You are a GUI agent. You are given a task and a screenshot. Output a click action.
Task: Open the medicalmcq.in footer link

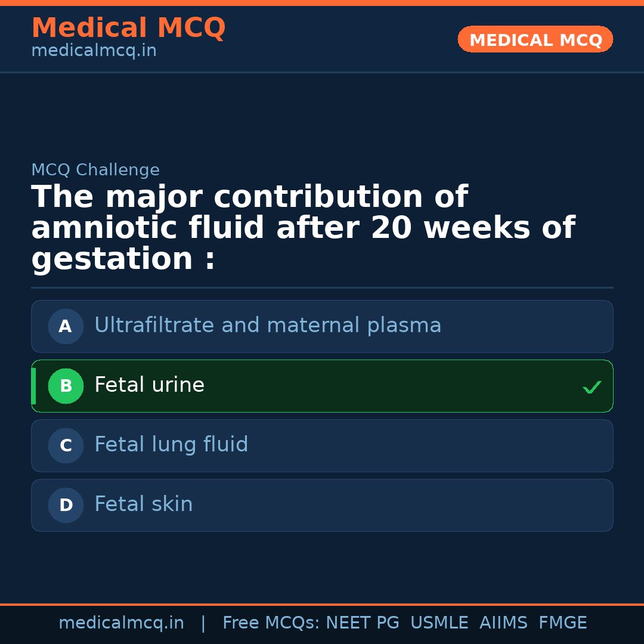[x=121, y=623]
